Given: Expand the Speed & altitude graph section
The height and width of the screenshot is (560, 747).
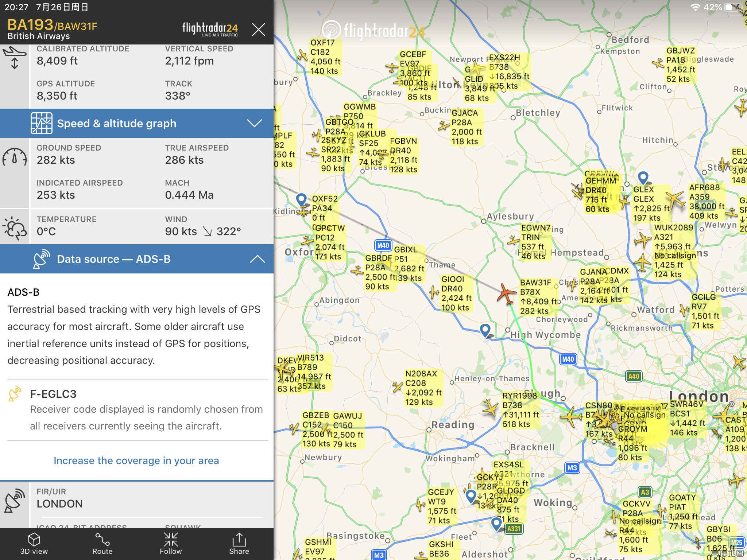Looking at the screenshot, I should point(137,123).
